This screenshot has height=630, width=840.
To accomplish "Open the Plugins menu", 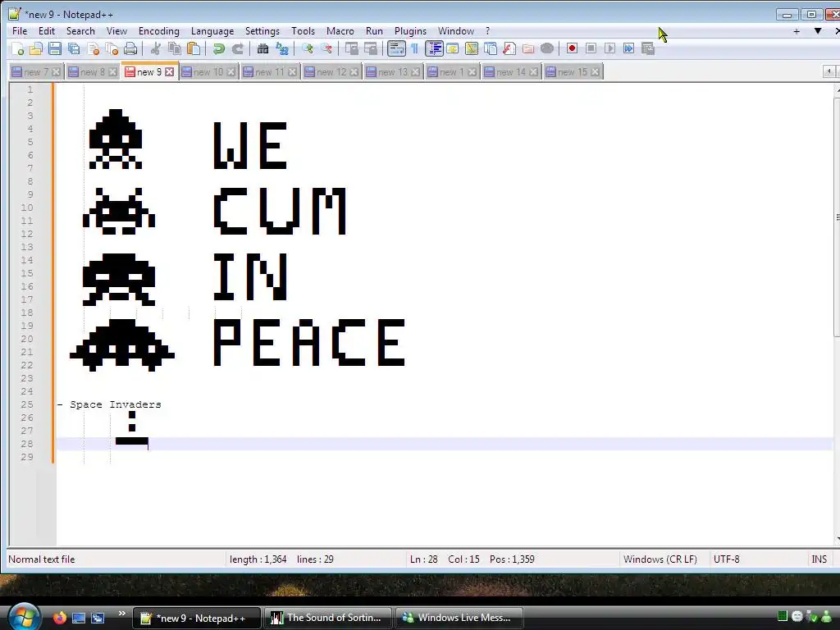I will pyautogui.click(x=410, y=31).
